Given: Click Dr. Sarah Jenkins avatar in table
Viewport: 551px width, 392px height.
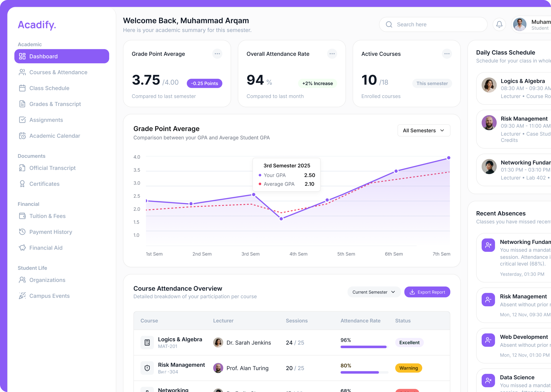Looking at the screenshot, I should (x=218, y=342).
